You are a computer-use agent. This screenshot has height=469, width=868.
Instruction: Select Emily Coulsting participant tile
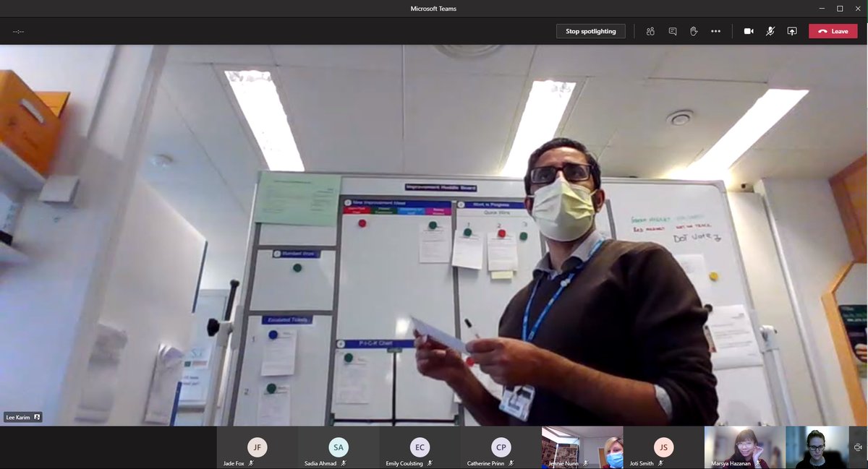(420, 447)
